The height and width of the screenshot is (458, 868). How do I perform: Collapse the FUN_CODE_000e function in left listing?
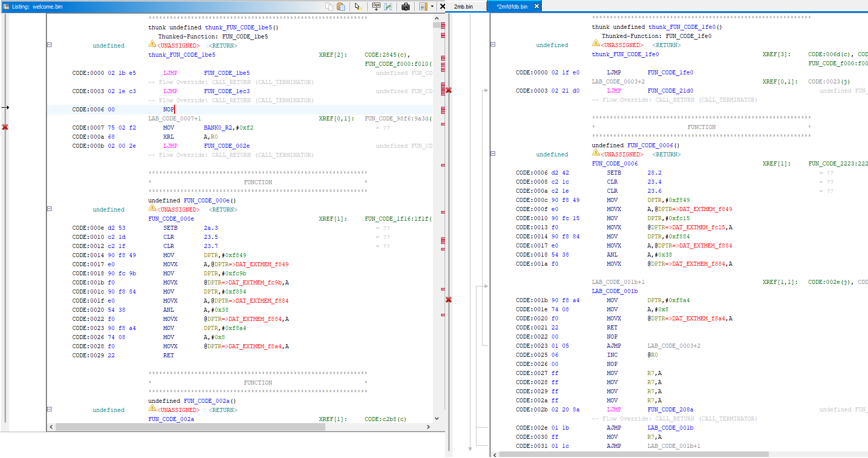pos(50,209)
